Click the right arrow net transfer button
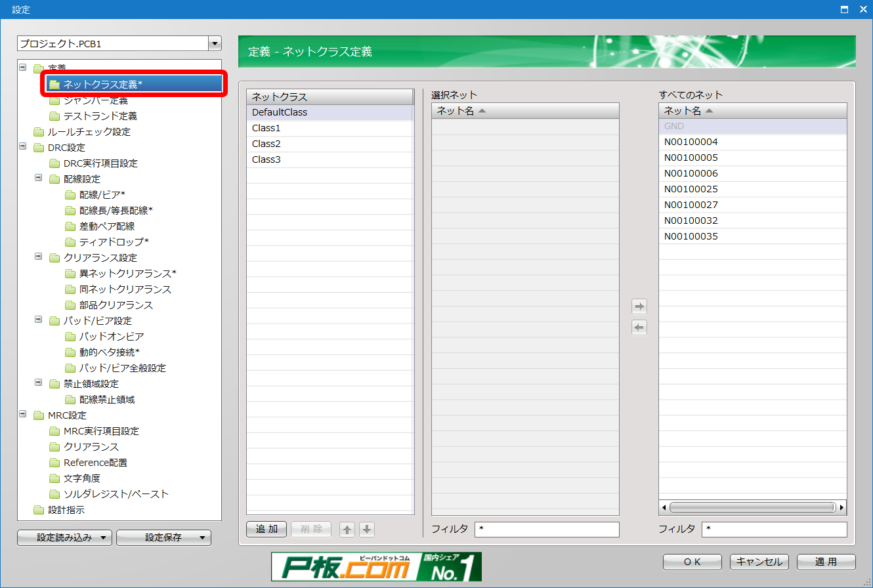The width and height of the screenshot is (873, 588). (639, 306)
